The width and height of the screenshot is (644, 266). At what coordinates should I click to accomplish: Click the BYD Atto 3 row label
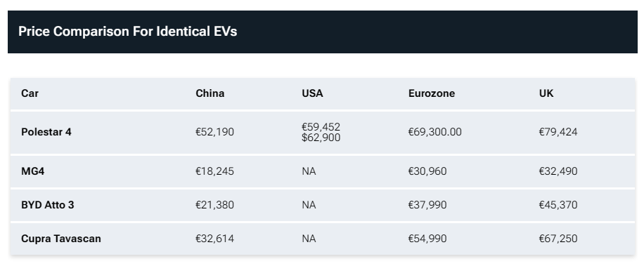point(48,204)
